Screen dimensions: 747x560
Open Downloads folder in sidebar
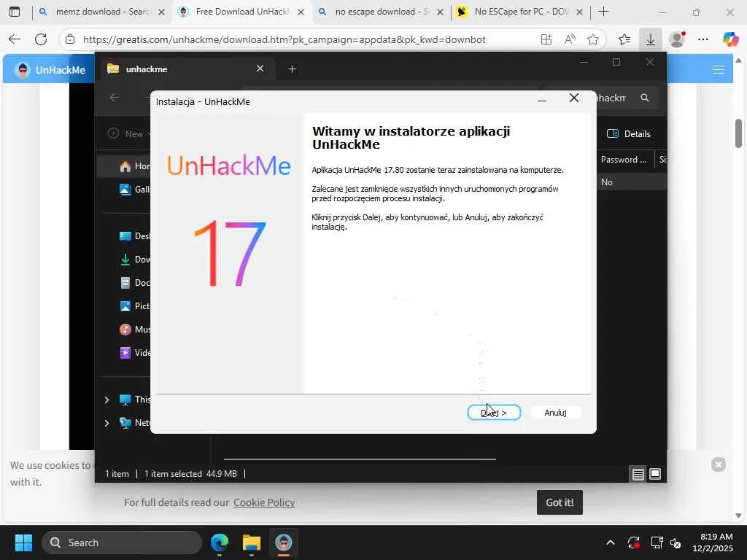(x=134, y=259)
